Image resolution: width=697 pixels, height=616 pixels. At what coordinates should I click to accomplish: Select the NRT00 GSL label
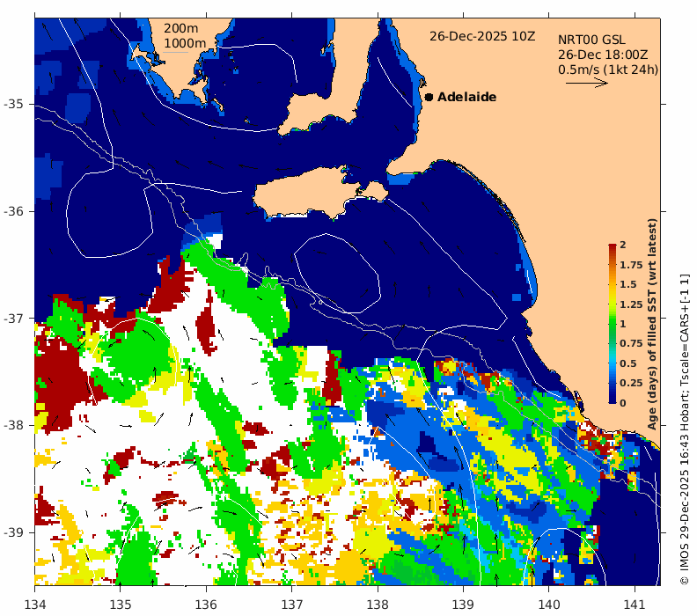point(591,40)
